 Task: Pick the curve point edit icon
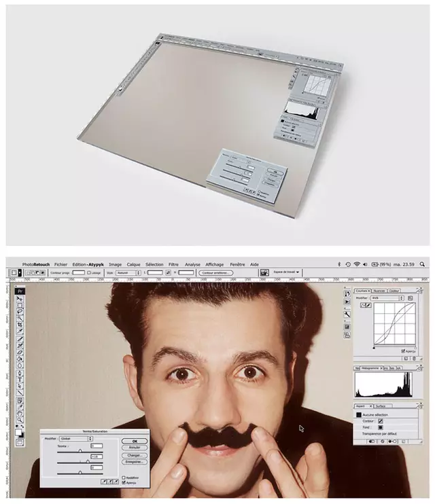(363, 305)
